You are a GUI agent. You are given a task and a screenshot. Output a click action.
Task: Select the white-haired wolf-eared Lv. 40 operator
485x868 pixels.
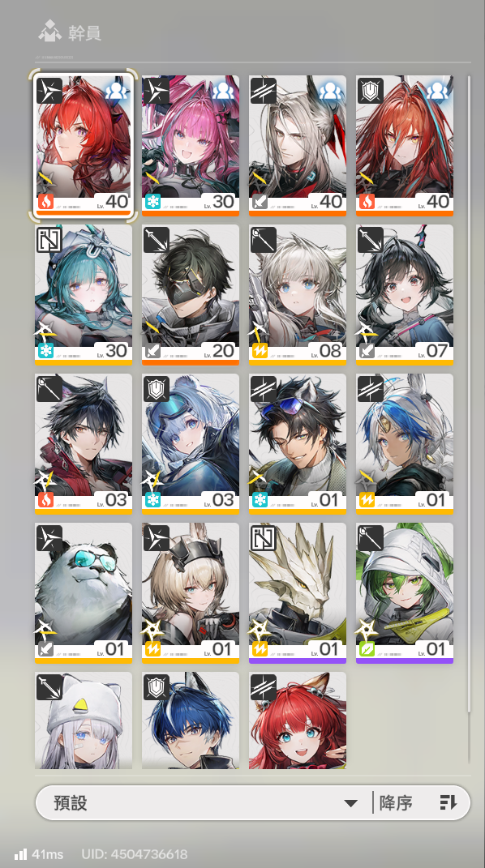coord(298,146)
